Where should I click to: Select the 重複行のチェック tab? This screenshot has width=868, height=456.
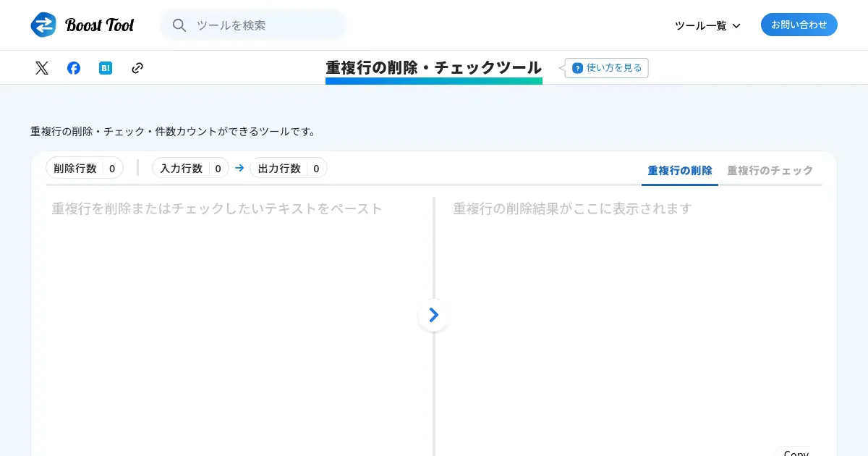coord(770,171)
